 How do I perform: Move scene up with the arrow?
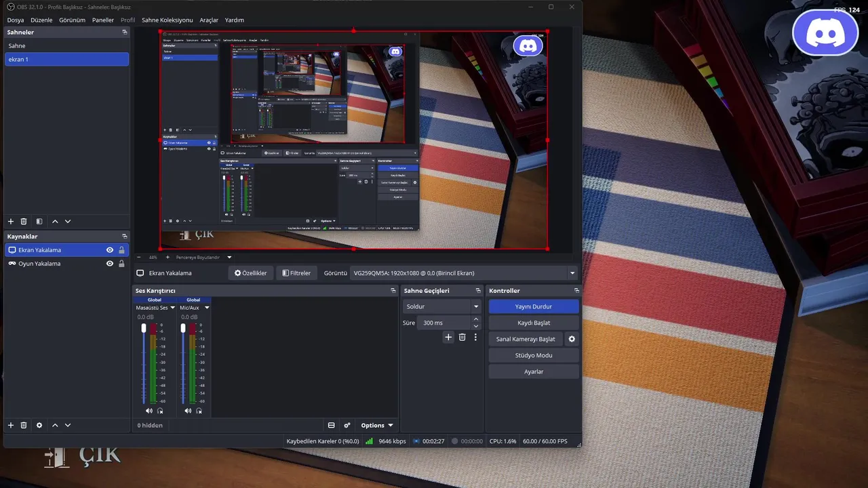coord(55,222)
